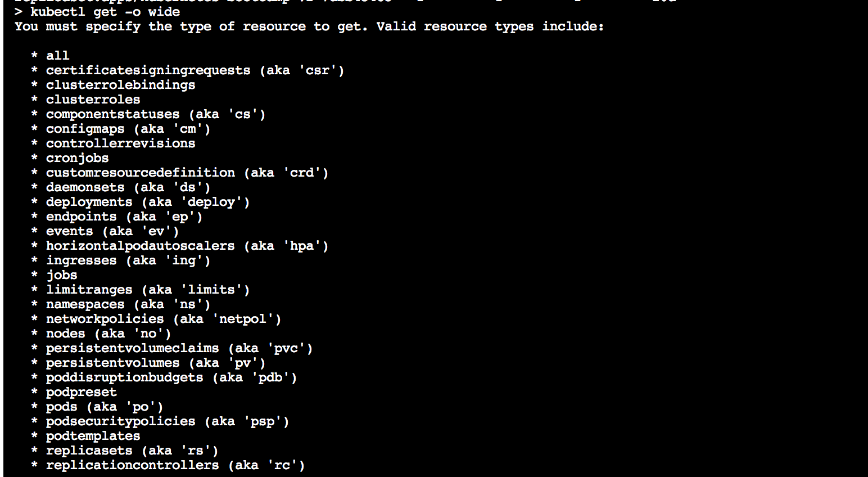Select the deployments resource line
The width and height of the screenshot is (868, 477).
[x=141, y=202]
